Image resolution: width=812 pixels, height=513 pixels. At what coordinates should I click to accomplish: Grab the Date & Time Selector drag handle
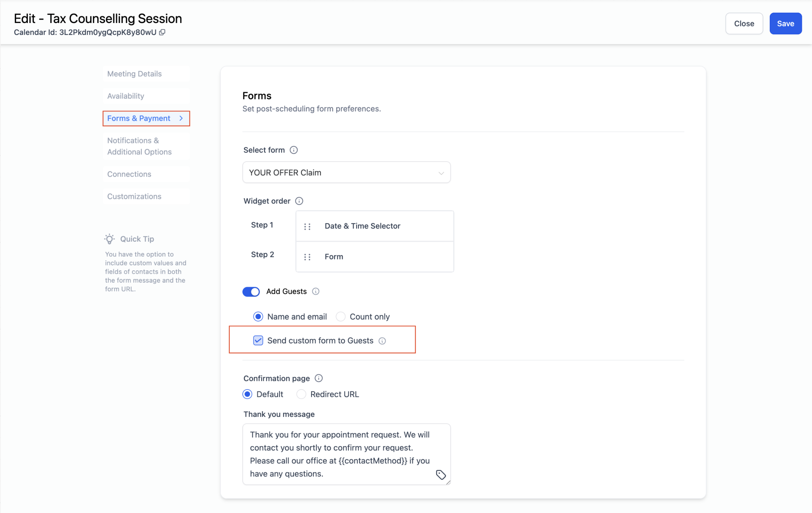(x=307, y=226)
